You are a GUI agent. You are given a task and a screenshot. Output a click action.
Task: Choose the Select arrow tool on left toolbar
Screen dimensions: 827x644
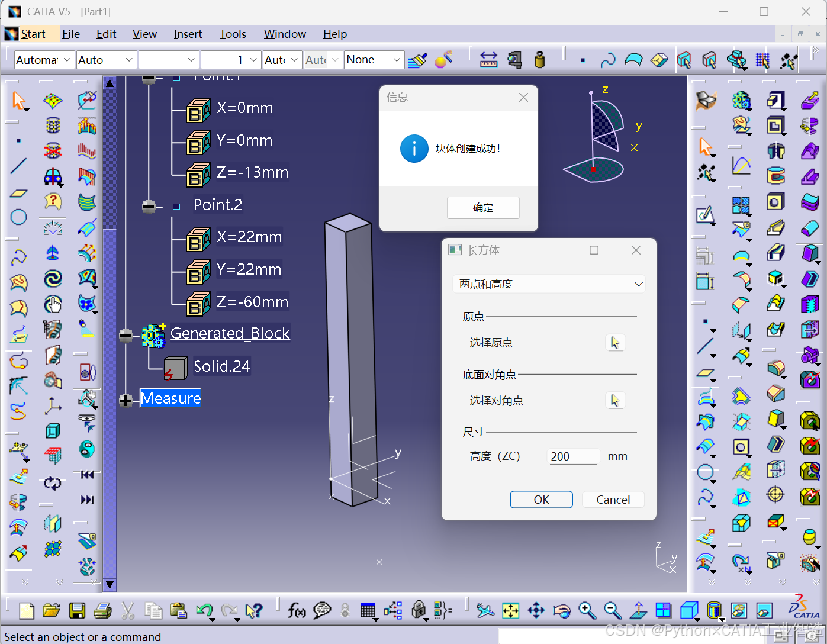19,101
